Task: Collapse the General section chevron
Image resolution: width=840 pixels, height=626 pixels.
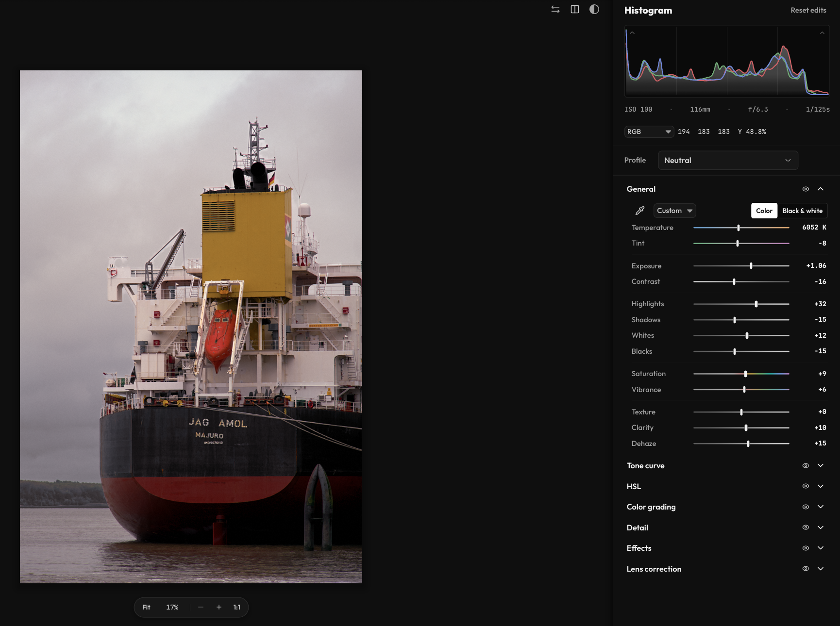Action: 821,189
